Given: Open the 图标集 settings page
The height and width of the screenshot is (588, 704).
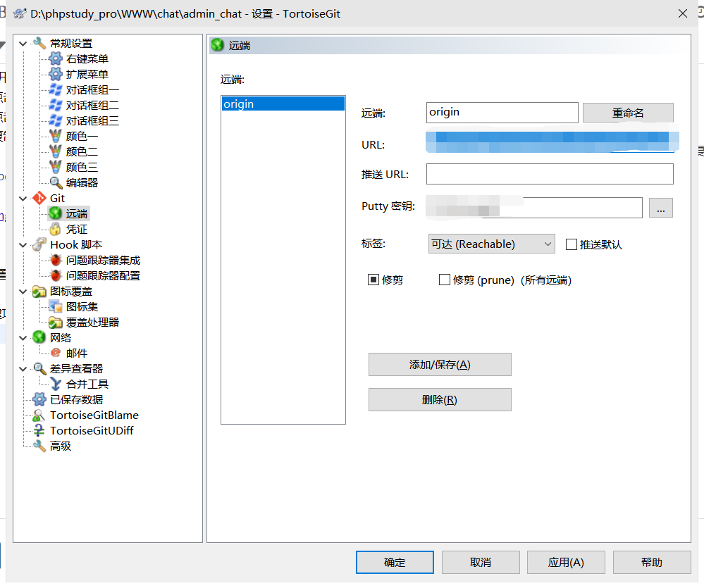Looking at the screenshot, I should coord(82,307).
